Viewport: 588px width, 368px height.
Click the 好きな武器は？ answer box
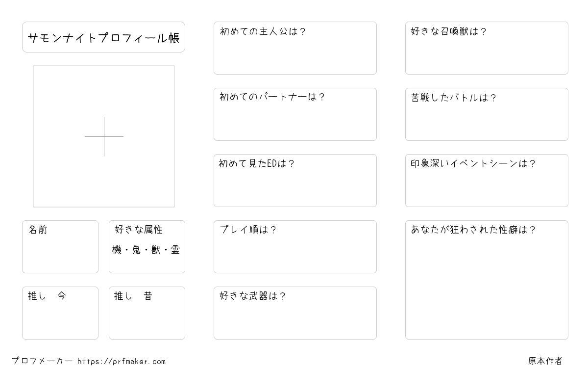[295, 313]
